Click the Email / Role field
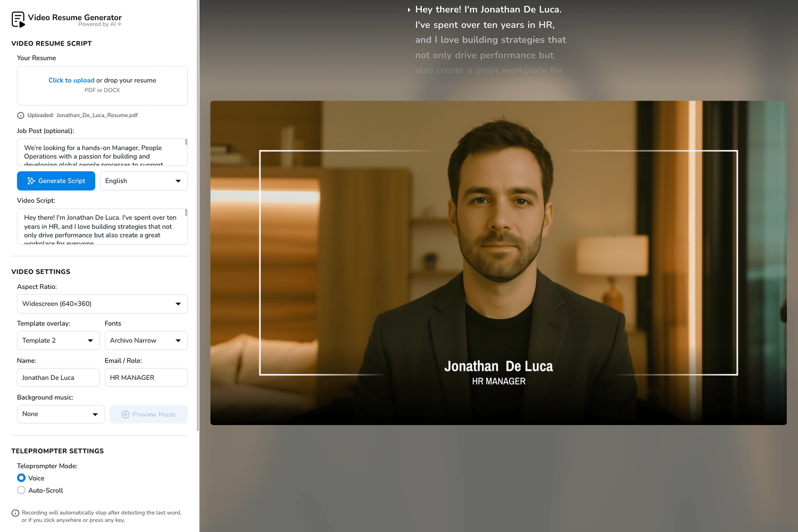Viewport: 798px width, 532px height. coord(146,377)
